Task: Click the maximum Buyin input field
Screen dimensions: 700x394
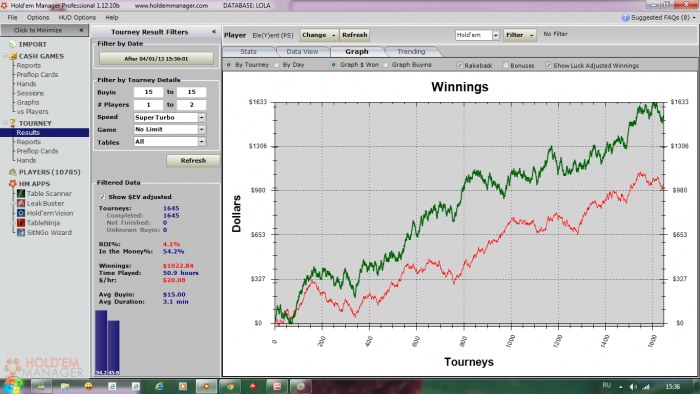Action: (x=192, y=92)
